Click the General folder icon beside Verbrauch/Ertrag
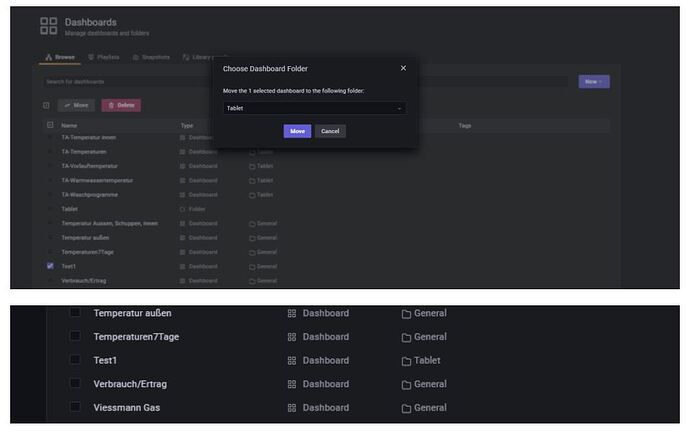 click(406, 384)
